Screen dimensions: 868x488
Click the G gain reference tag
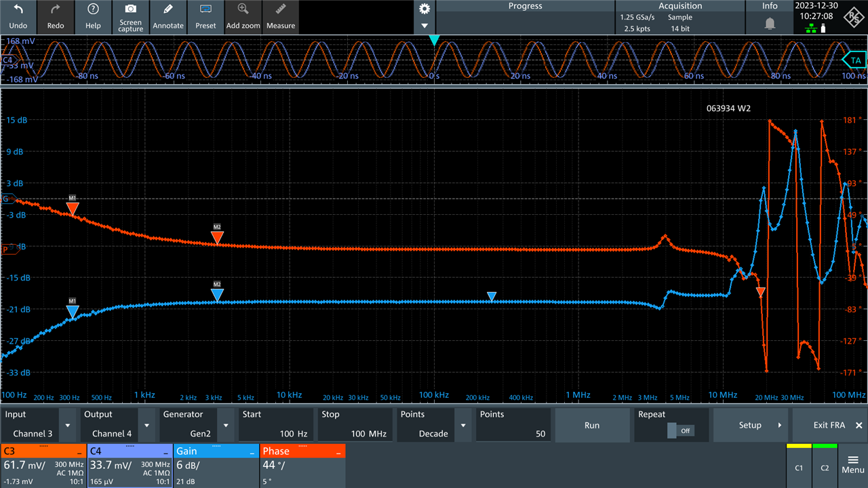tap(7, 199)
